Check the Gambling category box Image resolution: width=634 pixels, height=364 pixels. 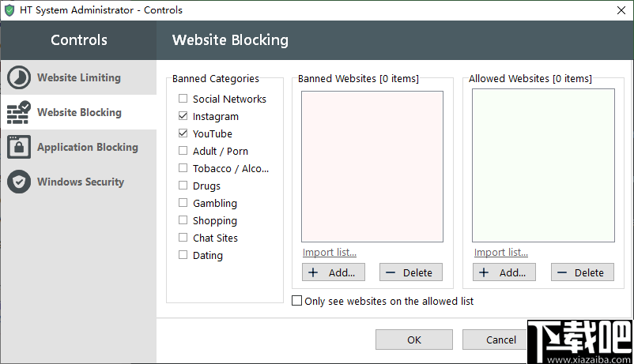(183, 203)
